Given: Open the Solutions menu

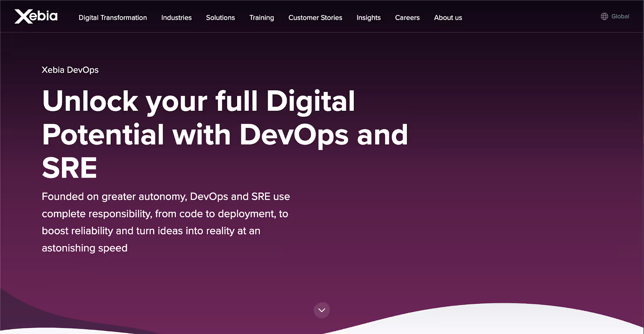Looking at the screenshot, I should [220, 18].
